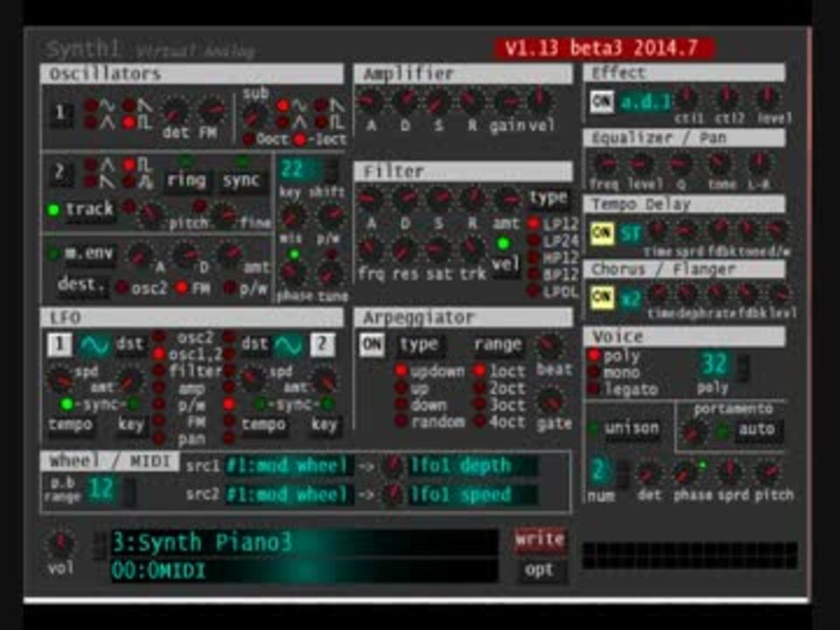Open the opt options button
This screenshot has height=630, width=840.
(x=540, y=570)
